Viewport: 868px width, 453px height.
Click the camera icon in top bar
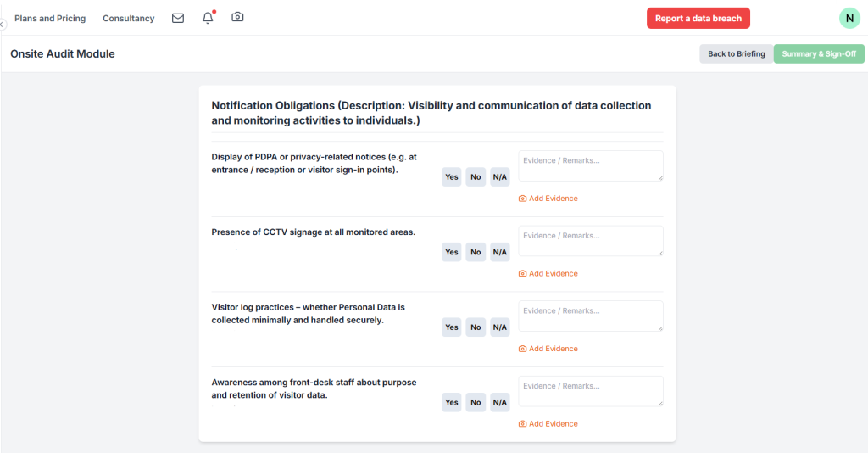tap(237, 17)
